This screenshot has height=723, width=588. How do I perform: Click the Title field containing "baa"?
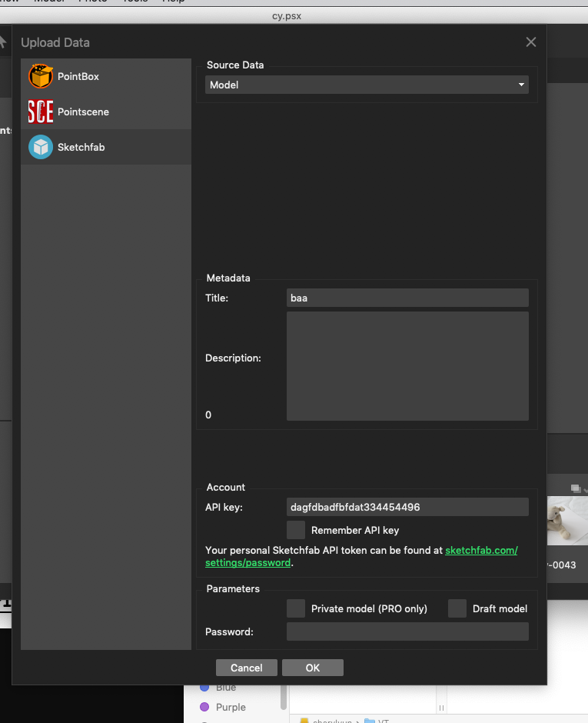[407, 298]
